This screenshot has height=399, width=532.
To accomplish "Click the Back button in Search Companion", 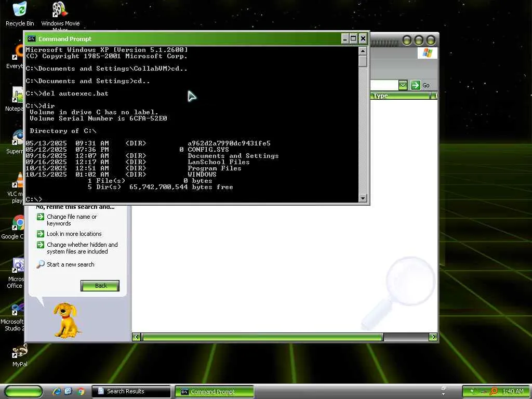I will point(100,286).
